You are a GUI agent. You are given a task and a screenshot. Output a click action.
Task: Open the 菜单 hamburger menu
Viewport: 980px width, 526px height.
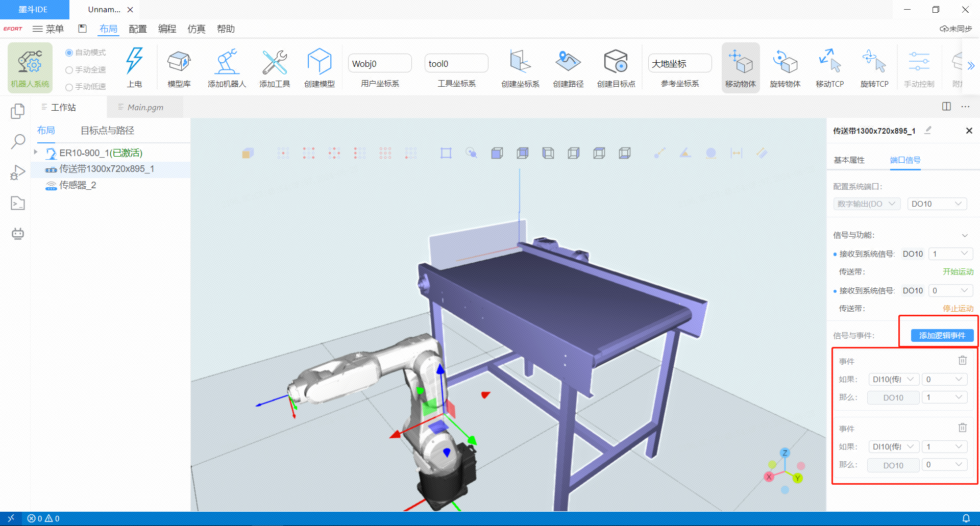coord(48,29)
